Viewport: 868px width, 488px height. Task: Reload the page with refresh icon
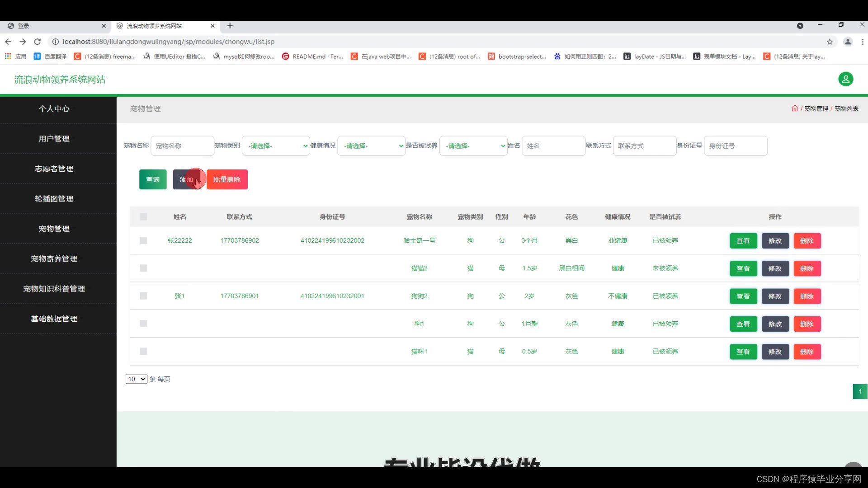(38, 42)
